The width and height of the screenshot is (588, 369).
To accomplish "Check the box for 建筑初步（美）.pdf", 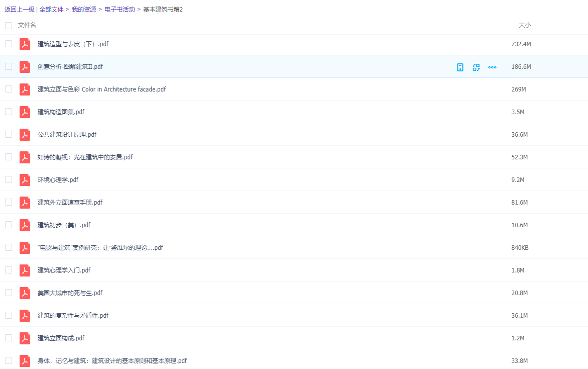I will (9, 225).
